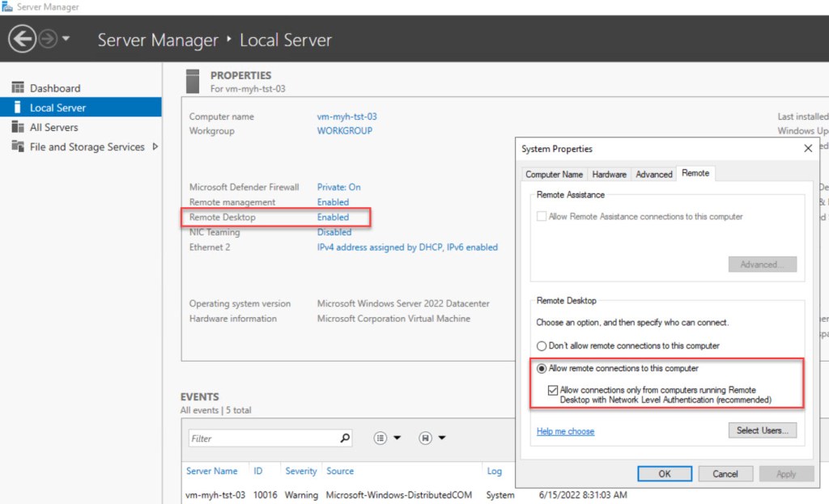Open Local Server in the sidebar
The width and height of the screenshot is (829, 504).
pos(57,108)
